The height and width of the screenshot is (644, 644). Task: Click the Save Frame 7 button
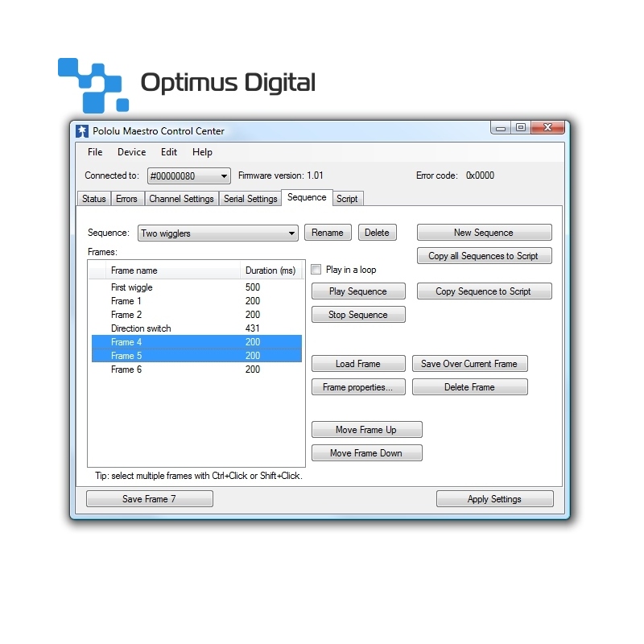point(150,499)
